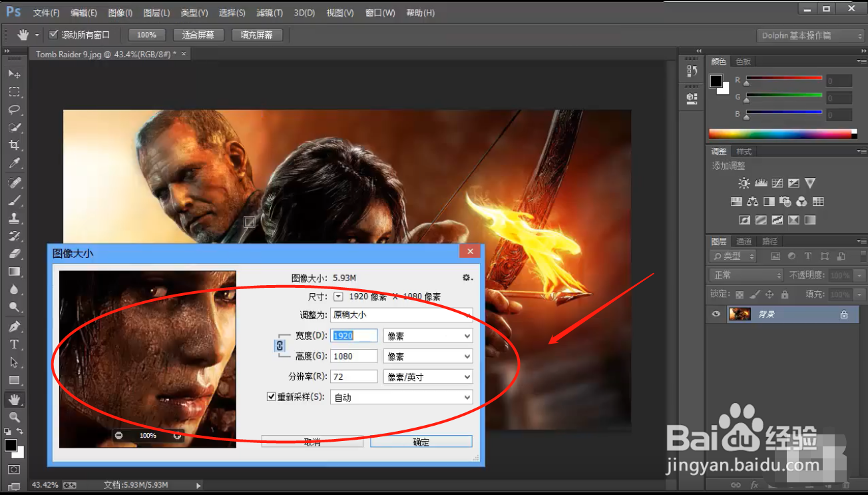Select the Quick Selection tool
The width and height of the screenshot is (868, 495).
14,127
